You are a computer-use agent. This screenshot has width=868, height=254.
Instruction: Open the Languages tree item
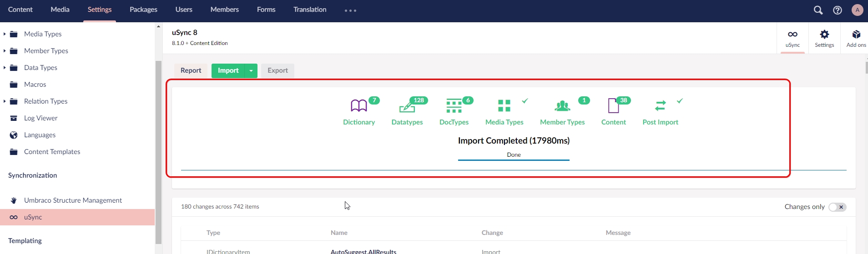[x=40, y=135]
